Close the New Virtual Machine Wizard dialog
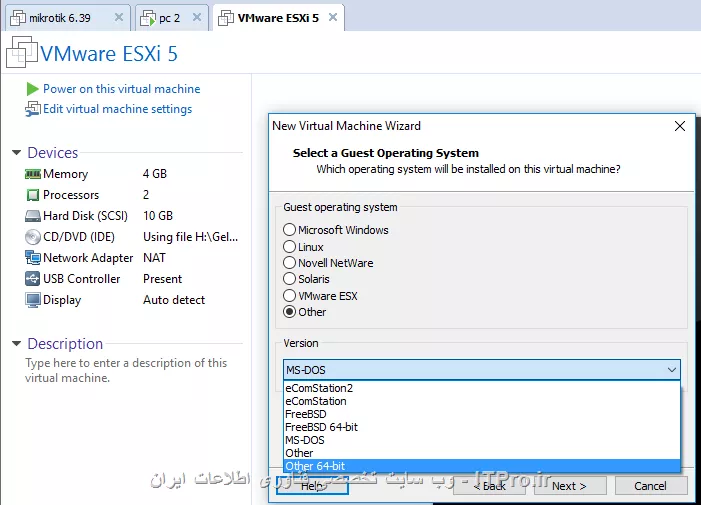The width and height of the screenshot is (701, 505). [x=680, y=126]
